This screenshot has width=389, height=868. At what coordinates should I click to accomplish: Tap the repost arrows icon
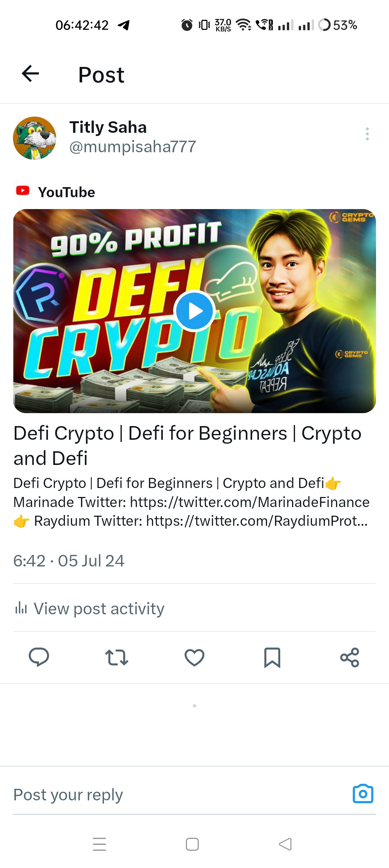click(x=116, y=657)
